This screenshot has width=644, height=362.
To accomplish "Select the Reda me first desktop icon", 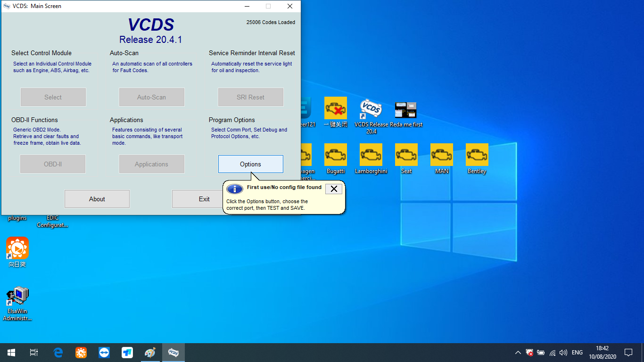I will tap(406, 114).
